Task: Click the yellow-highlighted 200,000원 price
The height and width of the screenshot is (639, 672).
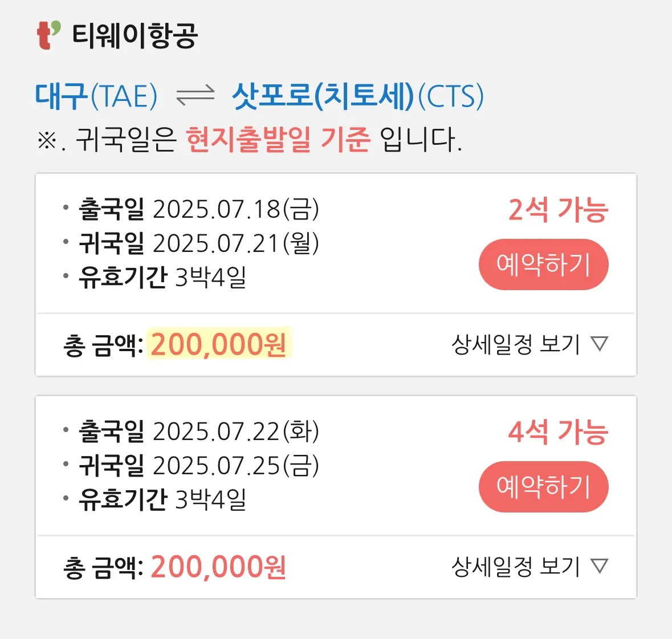Action: (x=219, y=344)
